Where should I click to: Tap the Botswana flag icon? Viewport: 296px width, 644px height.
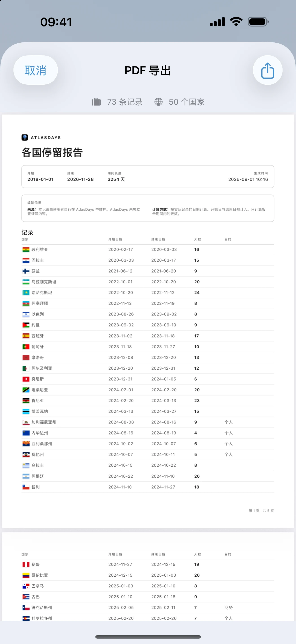click(x=26, y=411)
